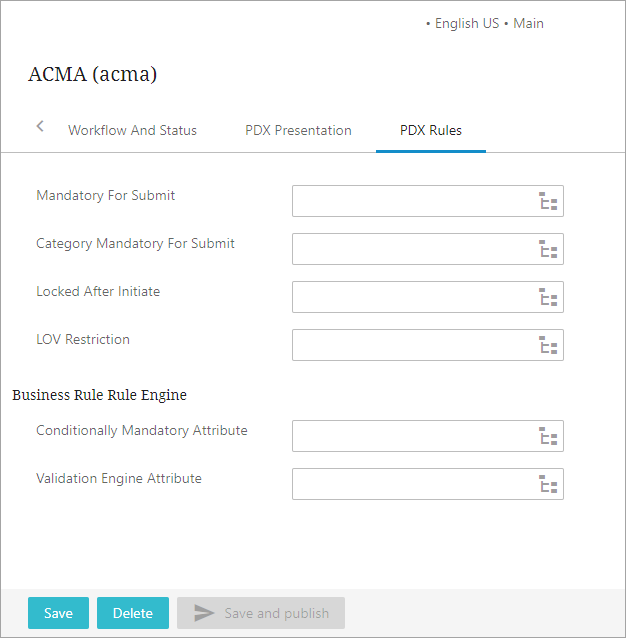Click into Category Mandatory For Submit field

(412, 249)
